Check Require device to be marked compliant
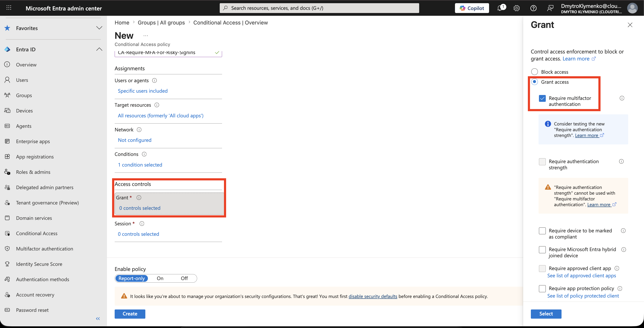Viewport: 644px width, 328px height. 542,231
